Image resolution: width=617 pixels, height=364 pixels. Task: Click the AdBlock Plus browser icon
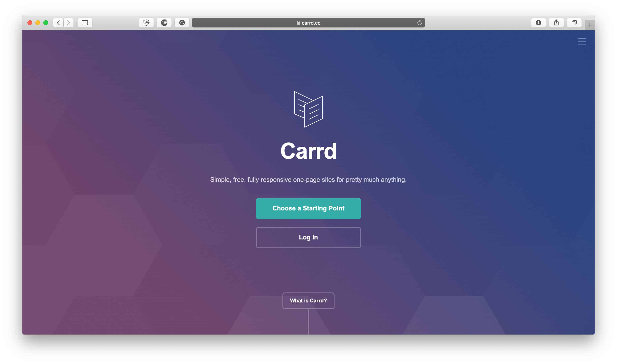[164, 22]
